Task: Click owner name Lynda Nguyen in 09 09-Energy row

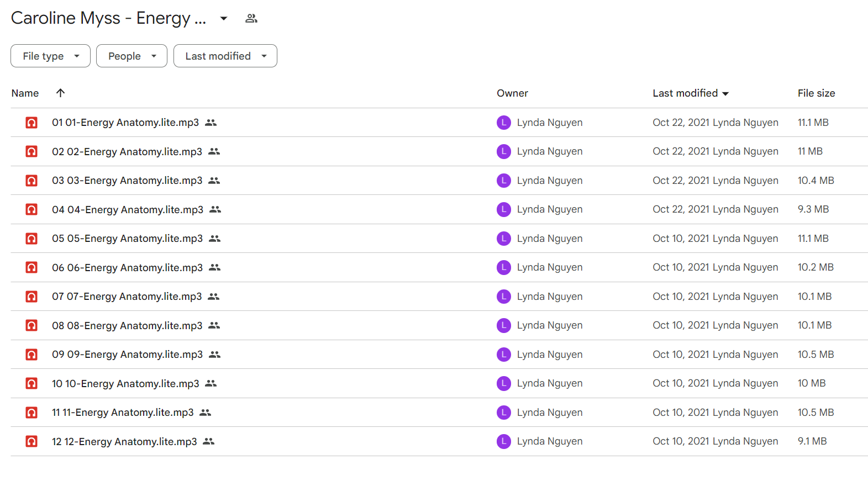Action: pos(550,355)
